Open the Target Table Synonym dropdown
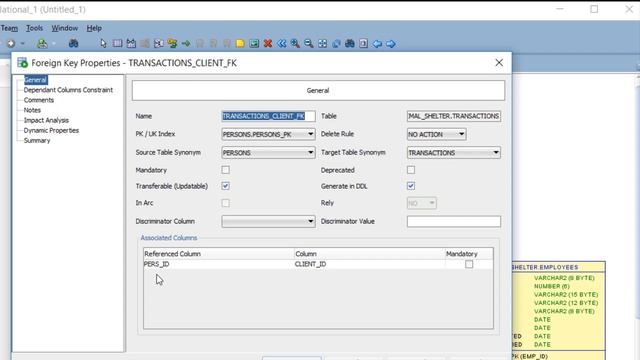 [453, 153]
